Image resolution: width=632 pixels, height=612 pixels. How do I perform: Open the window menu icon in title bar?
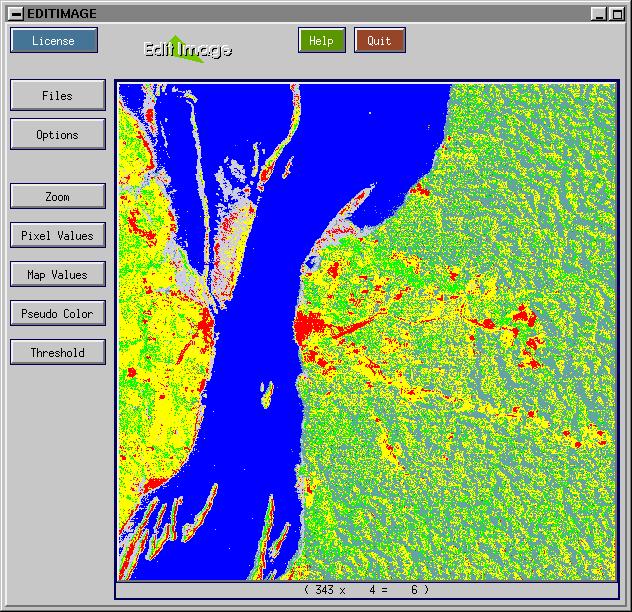tap(16, 14)
